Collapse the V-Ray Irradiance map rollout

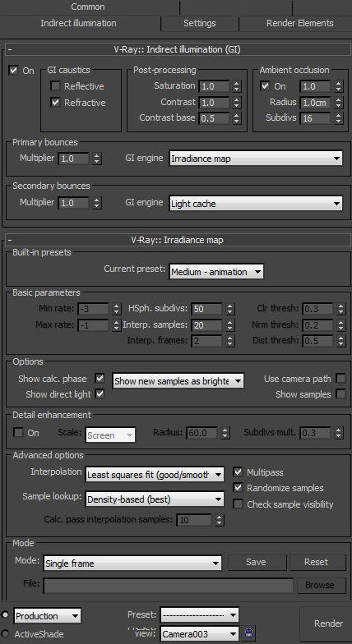[10, 240]
